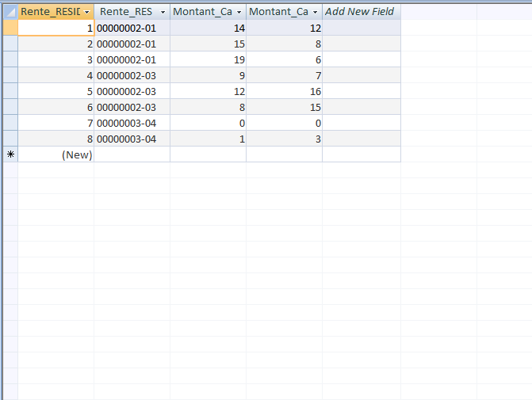Click the value 14 in row 1
This screenshot has height=400, width=532.
pos(208,28)
